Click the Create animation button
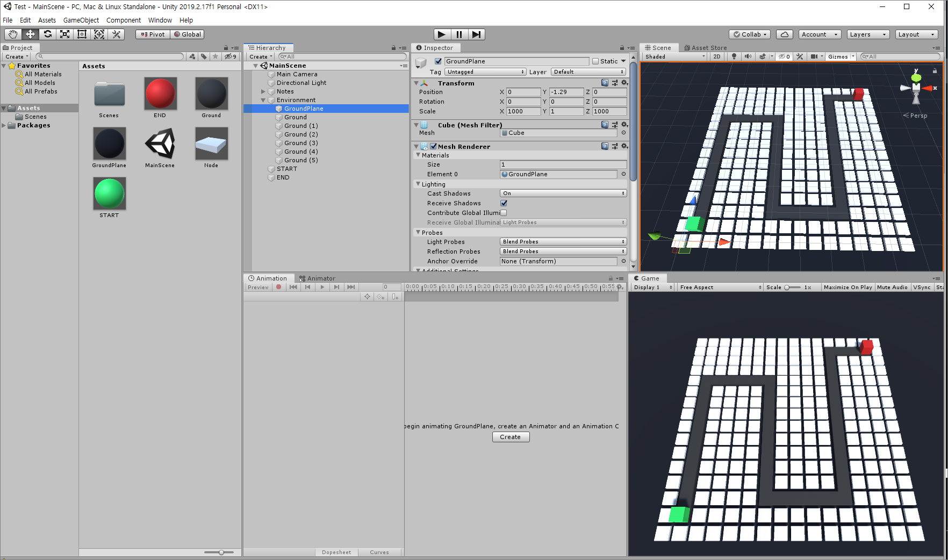 tap(511, 437)
